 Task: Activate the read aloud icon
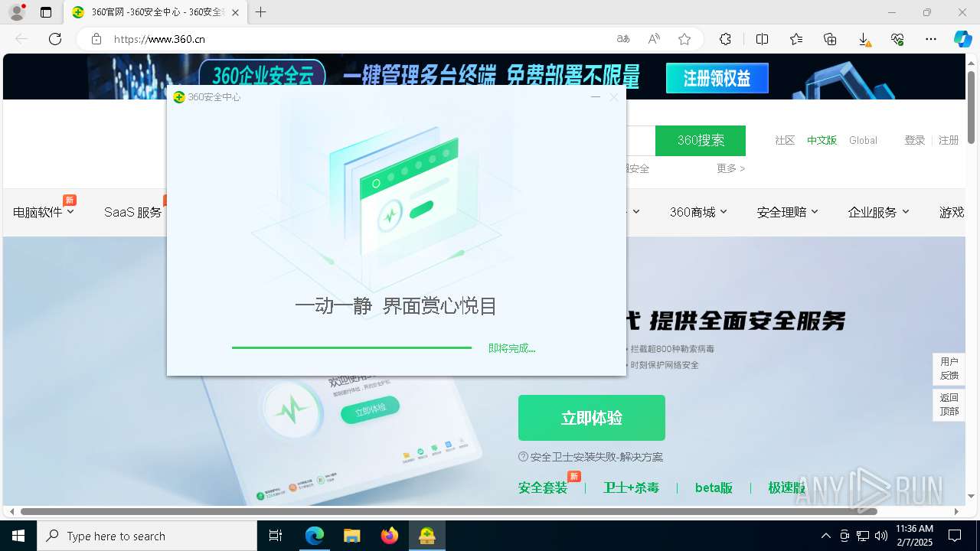coord(654,39)
